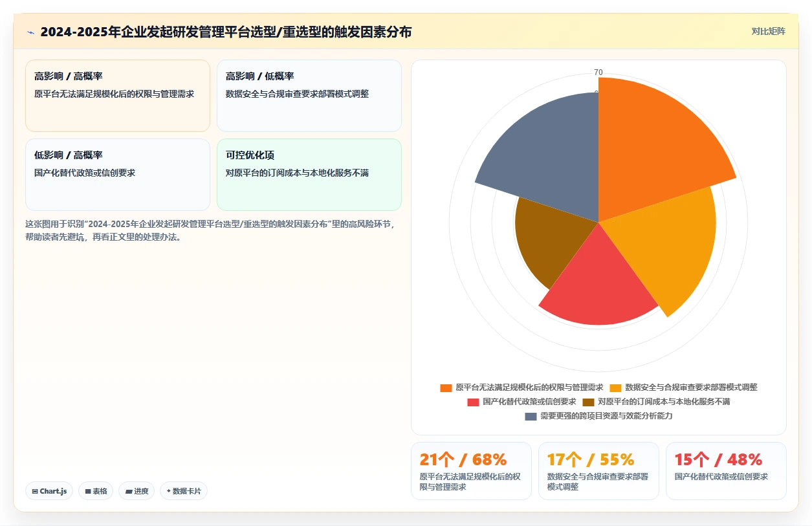The width and height of the screenshot is (812, 526).
Task: Click the lightning icon beside the title
Action: tap(30, 32)
